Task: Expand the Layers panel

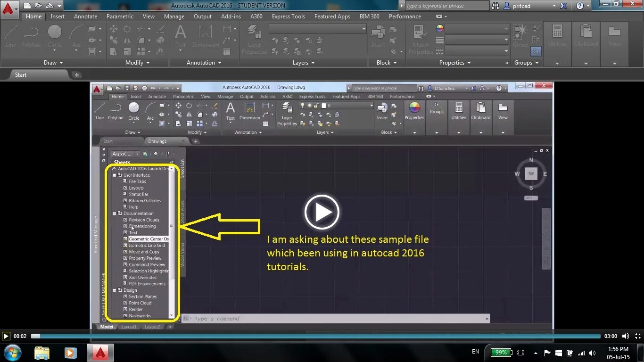Action: [x=304, y=63]
